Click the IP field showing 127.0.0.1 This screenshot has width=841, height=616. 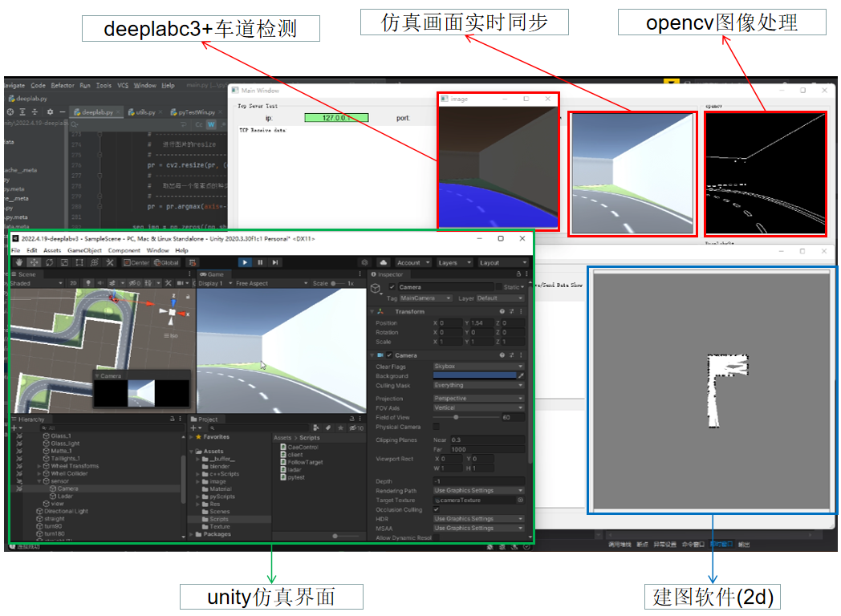tap(337, 116)
